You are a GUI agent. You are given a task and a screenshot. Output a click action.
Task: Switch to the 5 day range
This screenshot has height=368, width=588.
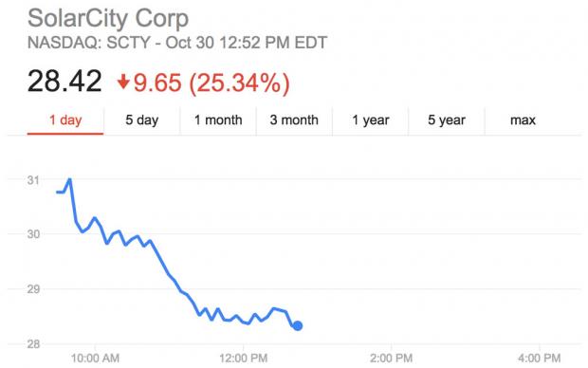pyautogui.click(x=141, y=120)
